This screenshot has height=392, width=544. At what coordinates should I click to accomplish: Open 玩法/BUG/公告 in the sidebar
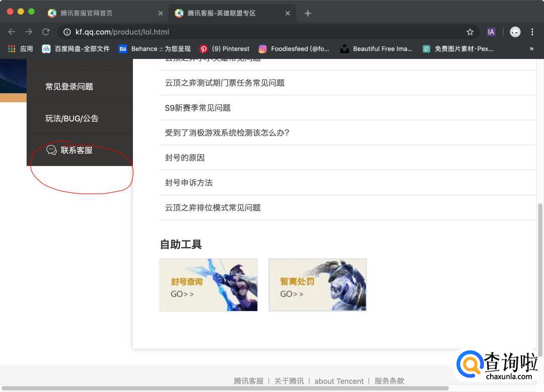click(80, 118)
